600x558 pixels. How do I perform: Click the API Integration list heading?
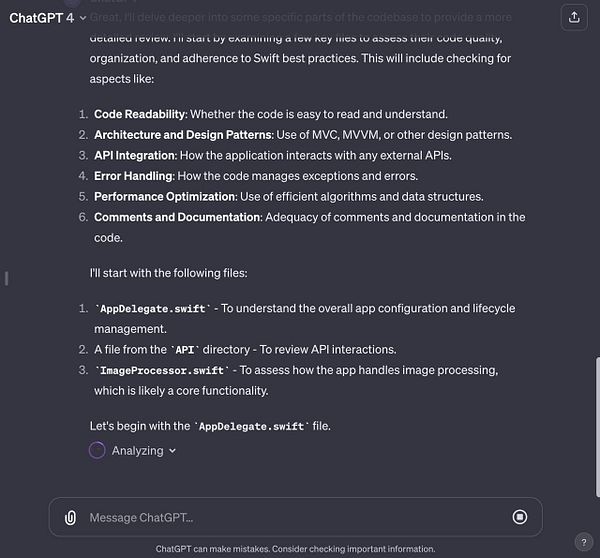(x=134, y=155)
